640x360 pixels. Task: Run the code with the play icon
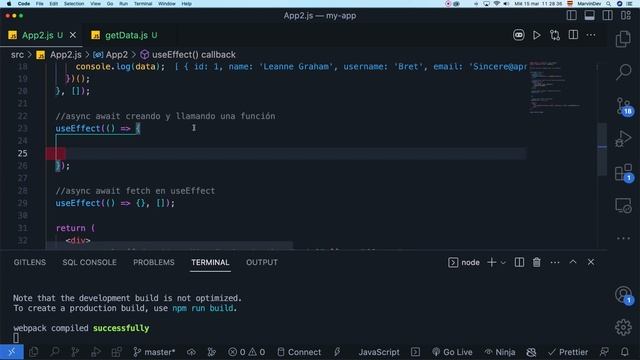(537, 35)
